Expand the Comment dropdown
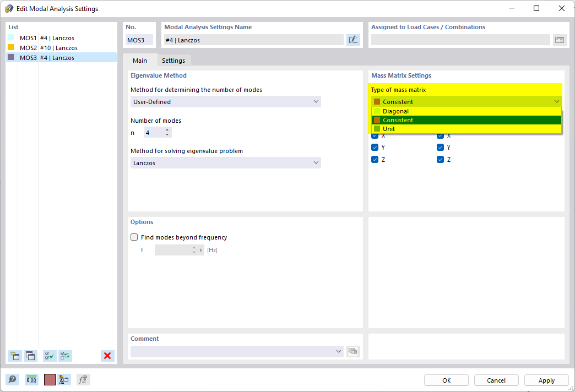 (339, 351)
